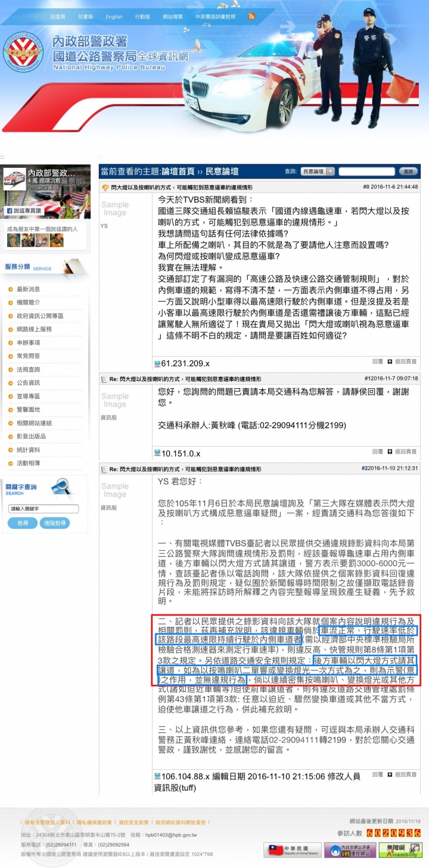Open 網路線上服務 in sidebar
This screenshot has width=429, height=868.
(x=35, y=329)
